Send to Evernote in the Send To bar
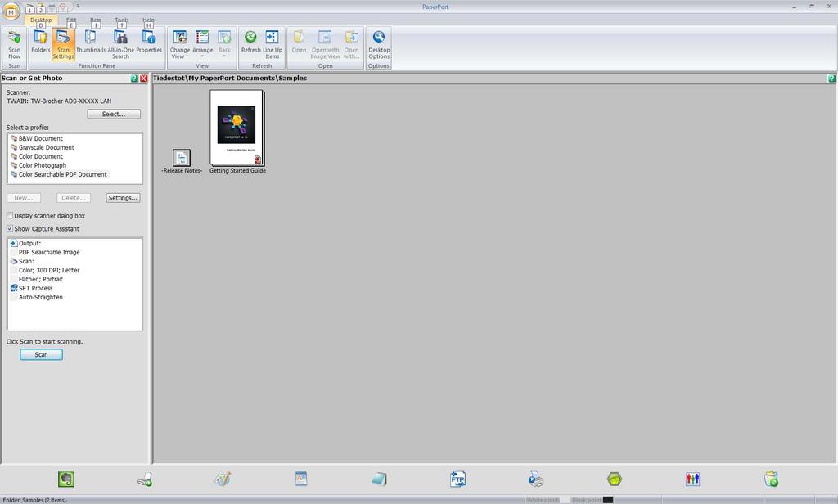The image size is (838, 504). pyautogui.click(x=66, y=479)
